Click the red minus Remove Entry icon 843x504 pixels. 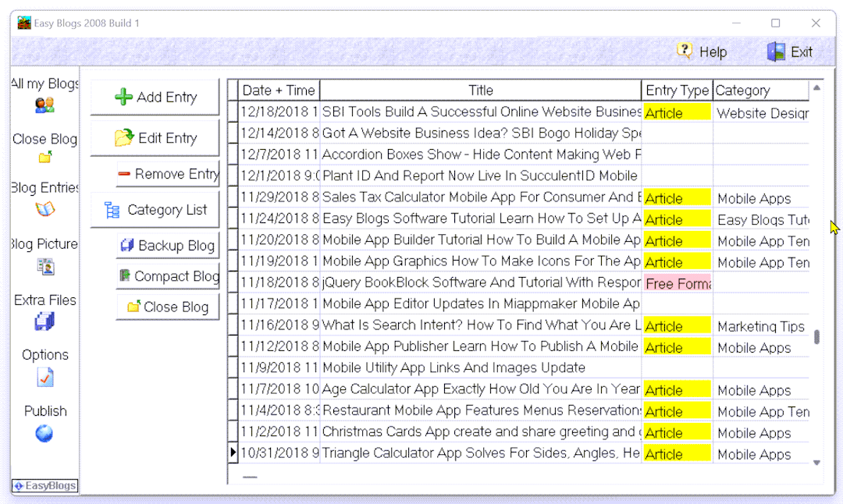[x=124, y=173]
